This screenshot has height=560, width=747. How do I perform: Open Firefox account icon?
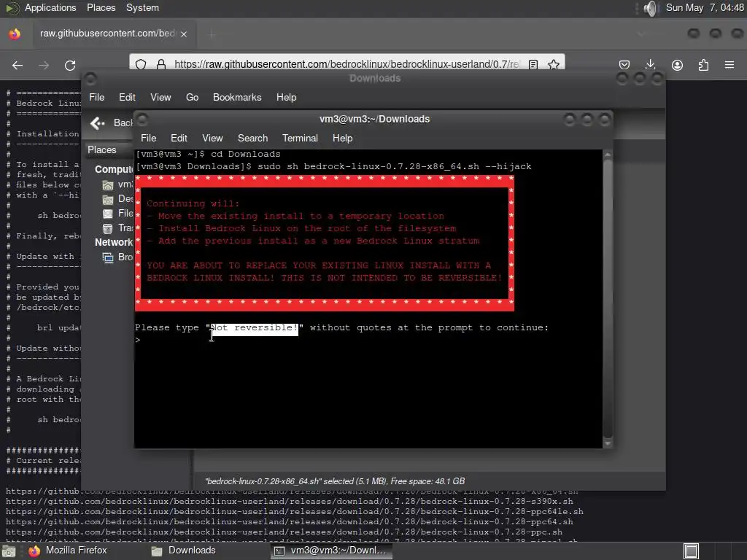677,65
